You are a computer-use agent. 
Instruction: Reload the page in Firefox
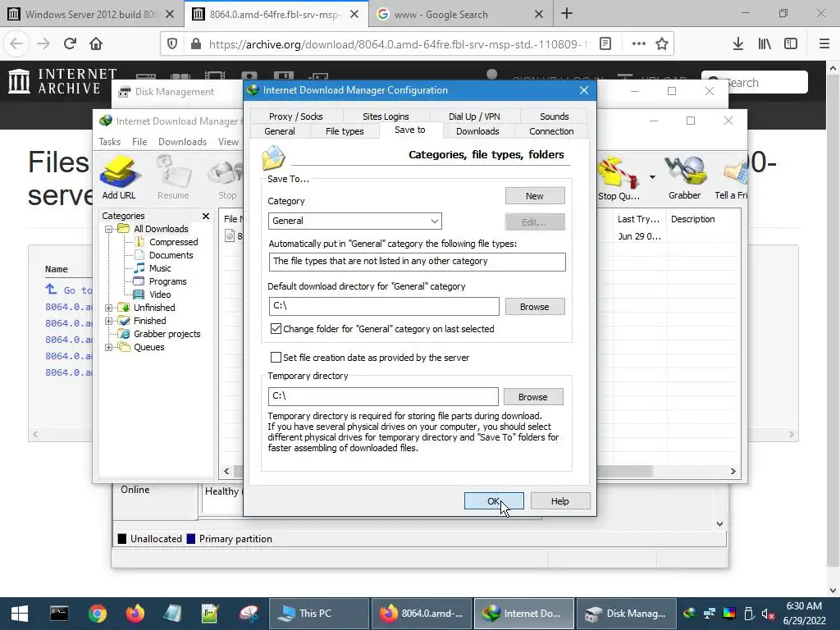70,43
